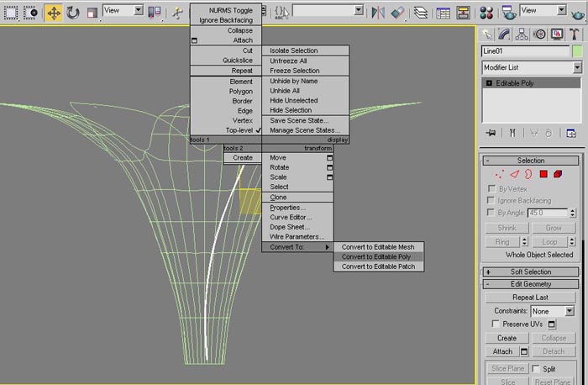
Task: Open the Schematic View toolbar icon
Action: [463, 13]
